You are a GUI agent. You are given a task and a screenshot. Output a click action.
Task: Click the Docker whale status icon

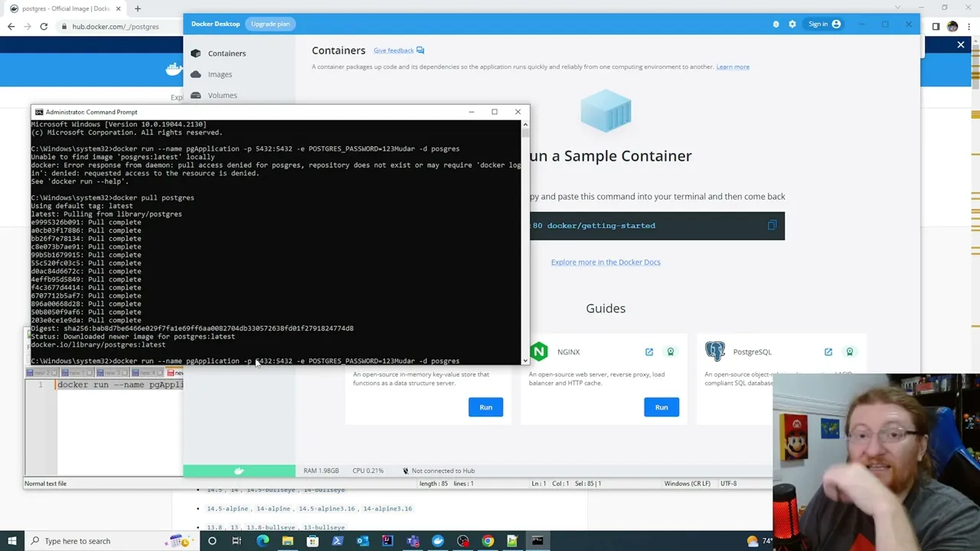pos(239,471)
